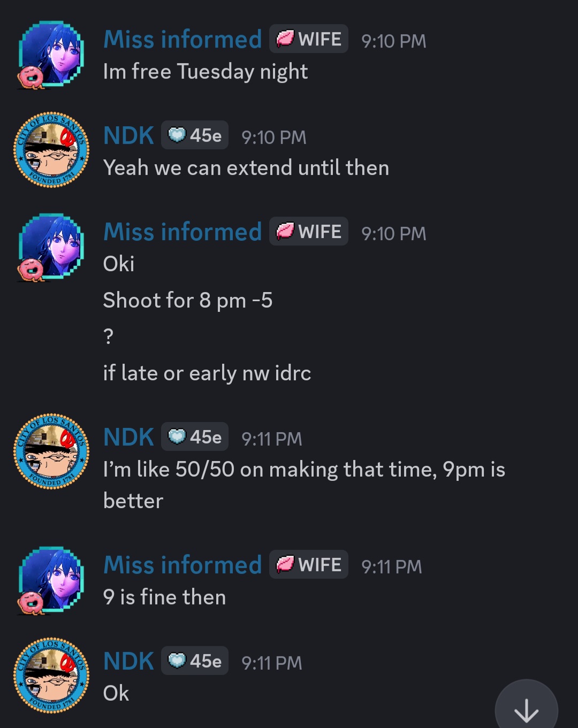Tap the WIFE role tag on the first message

[x=309, y=39]
